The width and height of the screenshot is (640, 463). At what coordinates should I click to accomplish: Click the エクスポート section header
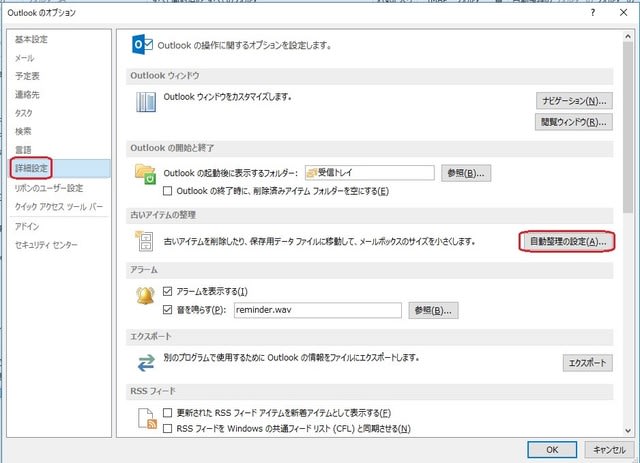pyautogui.click(x=369, y=336)
